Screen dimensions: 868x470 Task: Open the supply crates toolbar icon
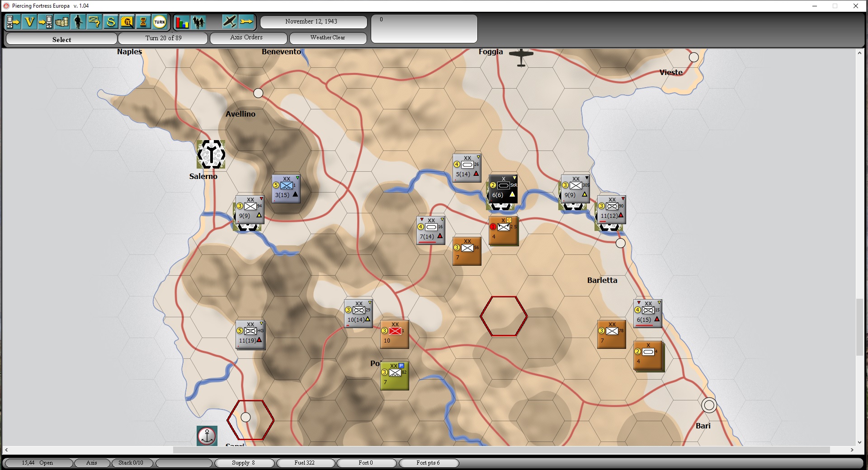point(61,22)
